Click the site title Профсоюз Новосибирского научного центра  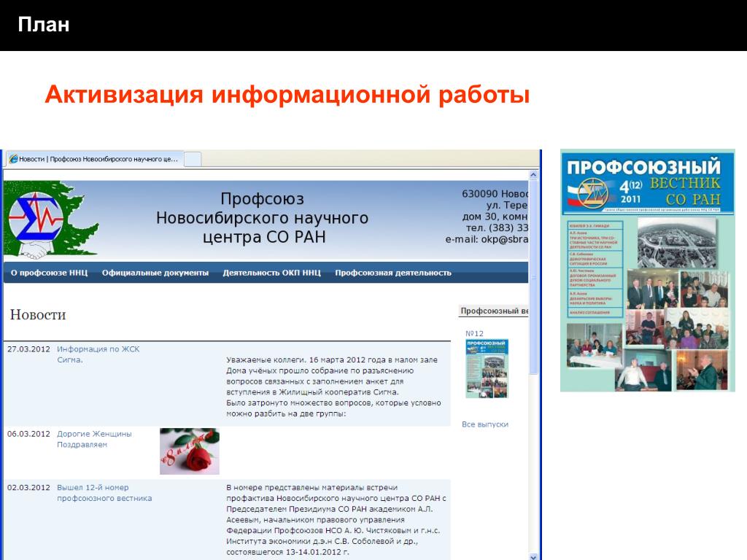click(263, 217)
